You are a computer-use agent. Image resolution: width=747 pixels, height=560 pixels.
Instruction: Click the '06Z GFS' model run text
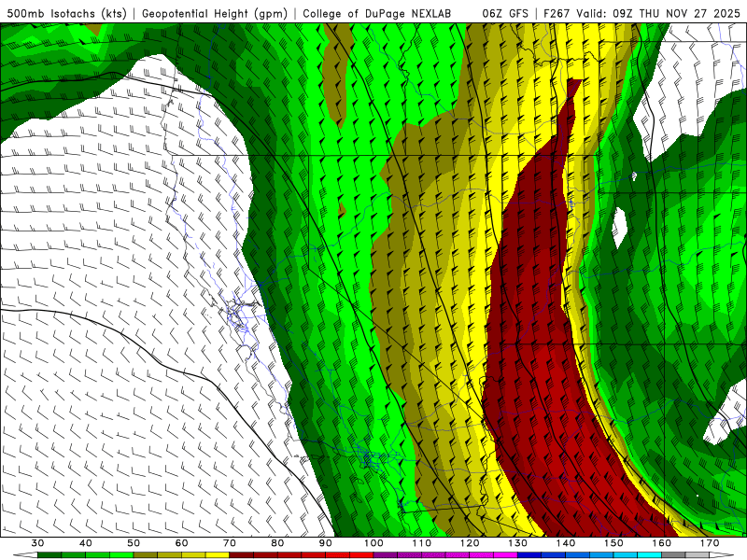505,13
